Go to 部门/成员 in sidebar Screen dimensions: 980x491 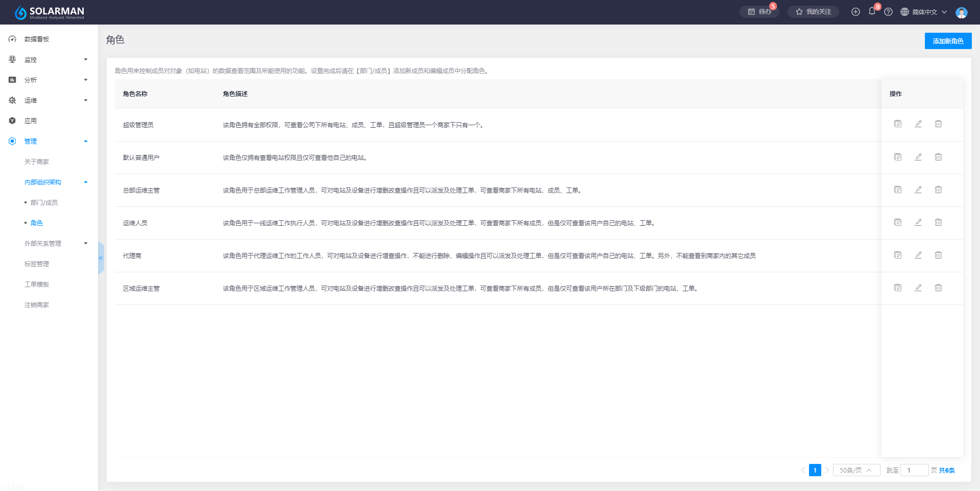click(44, 203)
